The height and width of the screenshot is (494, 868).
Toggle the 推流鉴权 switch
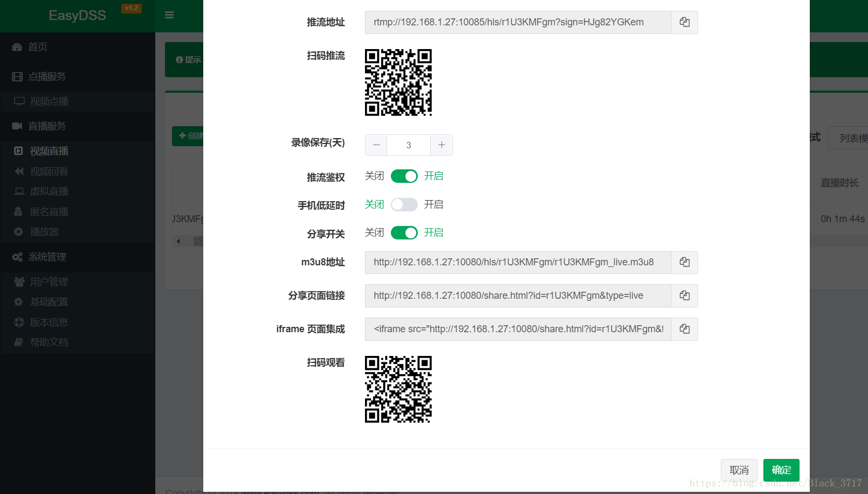tap(404, 176)
